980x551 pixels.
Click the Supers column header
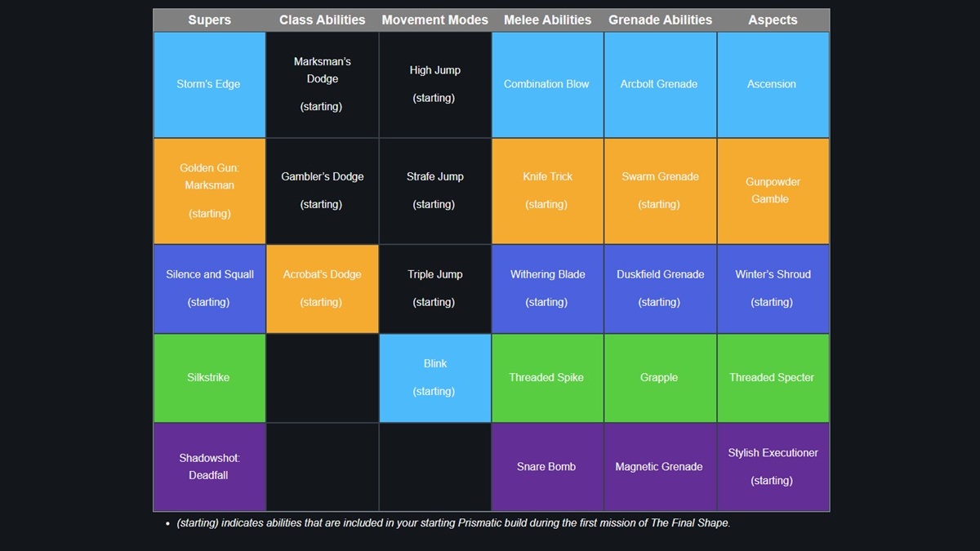pyautogui.click(x=209, y=20)
